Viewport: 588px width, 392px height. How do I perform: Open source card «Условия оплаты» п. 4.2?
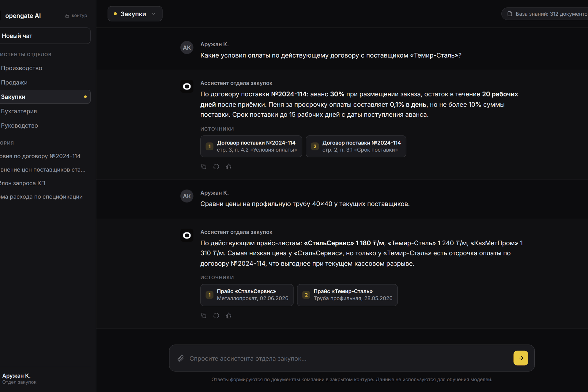point(251,146)
